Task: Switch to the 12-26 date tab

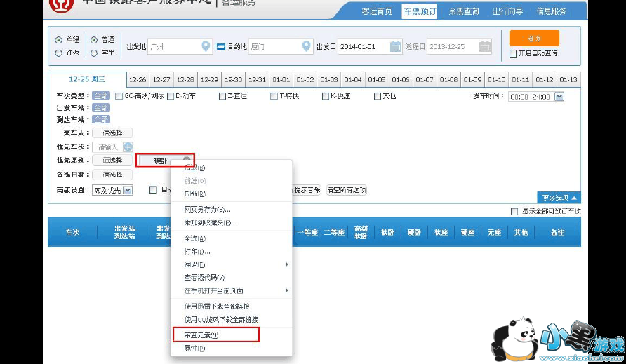Action: pos(138,79)
